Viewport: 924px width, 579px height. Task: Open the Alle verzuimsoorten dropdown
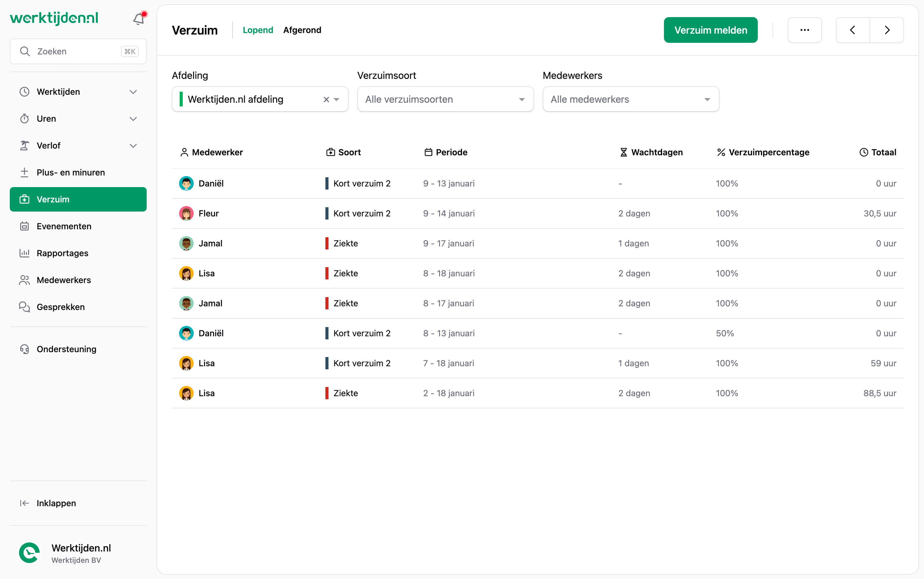pyautogui.click(x=446, y=99)
